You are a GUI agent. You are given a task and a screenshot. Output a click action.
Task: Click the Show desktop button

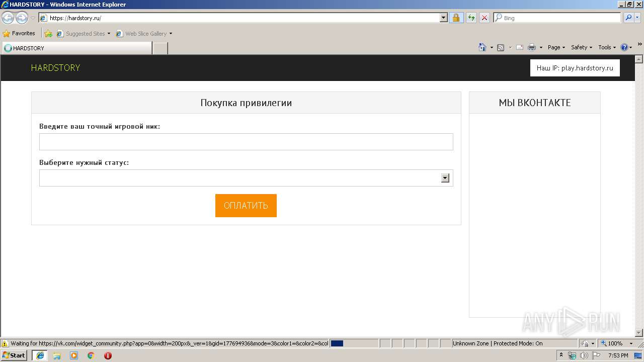click(638, 355)
